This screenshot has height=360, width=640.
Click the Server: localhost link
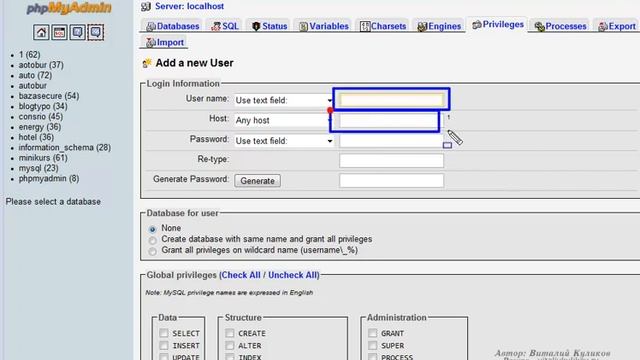189,7
